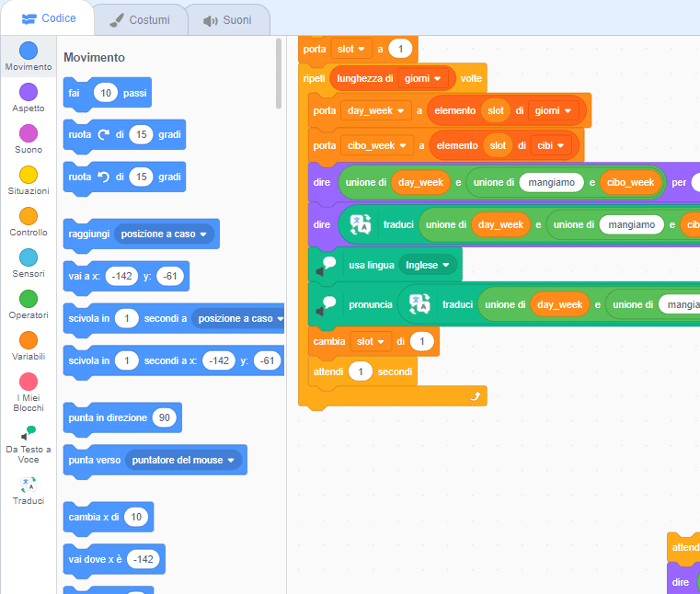The width and height of the screenshot is (700, 594).
Task: Switch to the Costumi tab
Action: click(140, 19)
